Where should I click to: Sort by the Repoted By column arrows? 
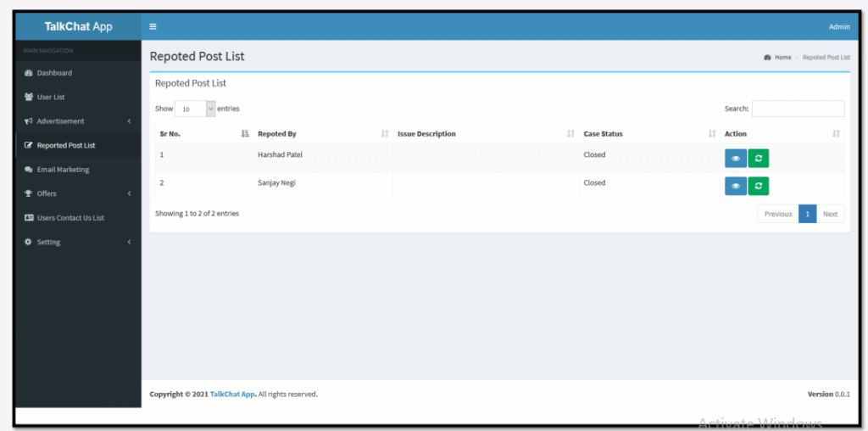[x=385, y=134]
